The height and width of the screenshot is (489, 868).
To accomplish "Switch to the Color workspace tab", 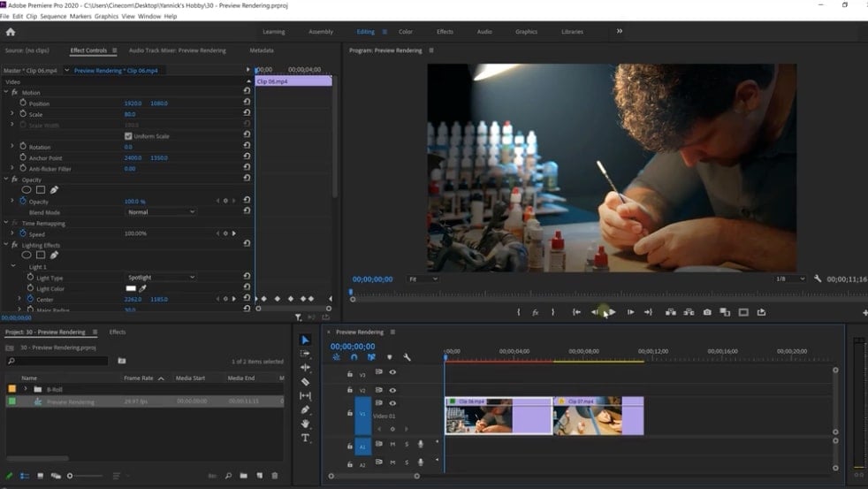I will click(405, 32).
